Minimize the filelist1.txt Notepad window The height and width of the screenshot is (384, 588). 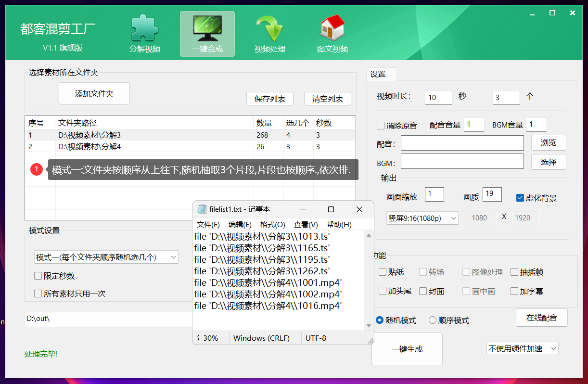point(303,209)
